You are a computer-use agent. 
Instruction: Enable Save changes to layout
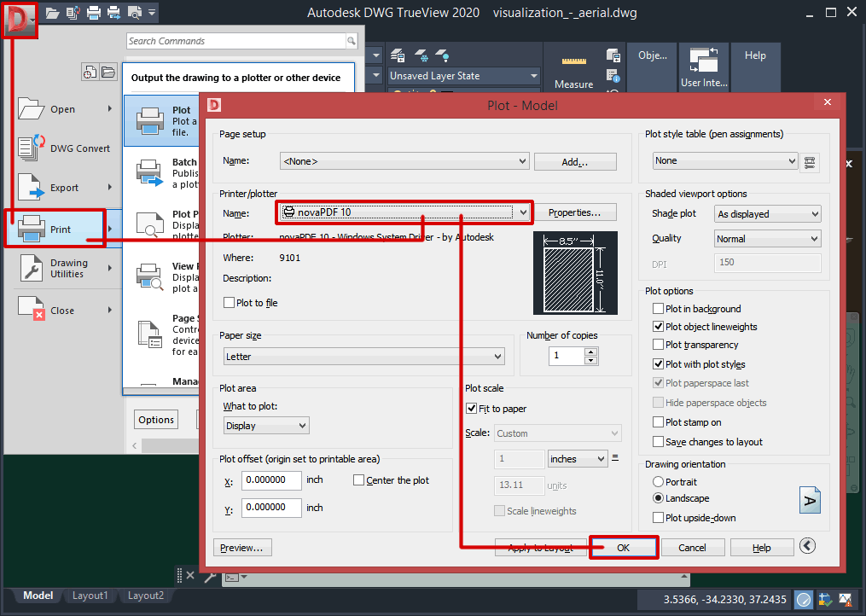point(658,441)
